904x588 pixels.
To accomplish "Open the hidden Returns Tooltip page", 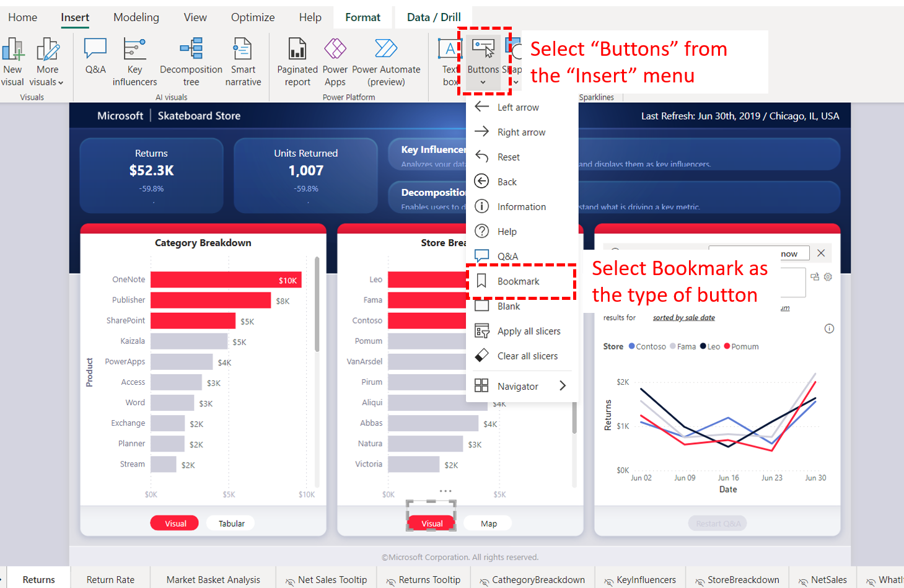I will click(x=424, y=580).
